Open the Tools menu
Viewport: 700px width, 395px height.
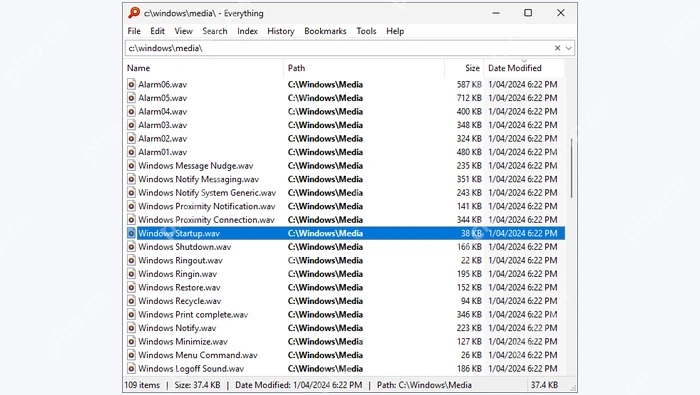coord(366,31)
